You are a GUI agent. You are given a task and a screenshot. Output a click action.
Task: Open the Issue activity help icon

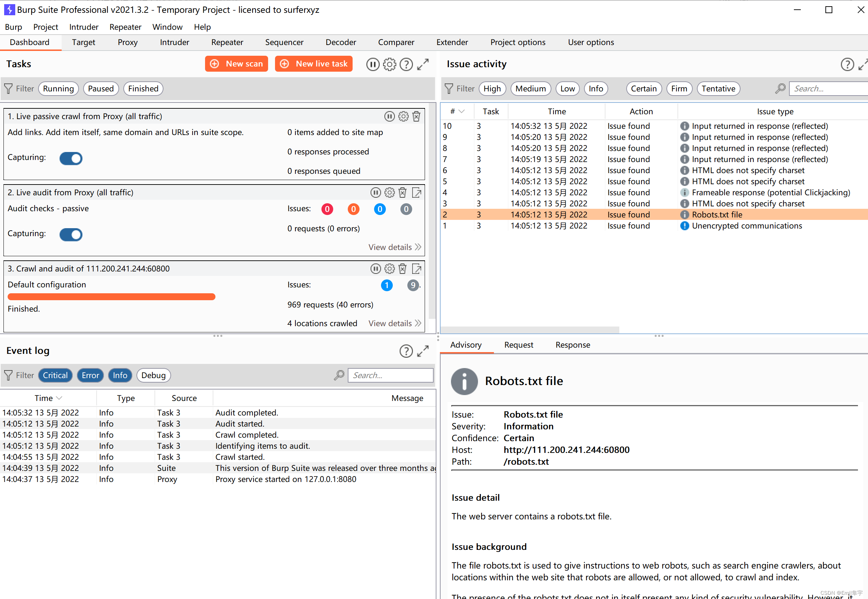[x=847, y=64]
